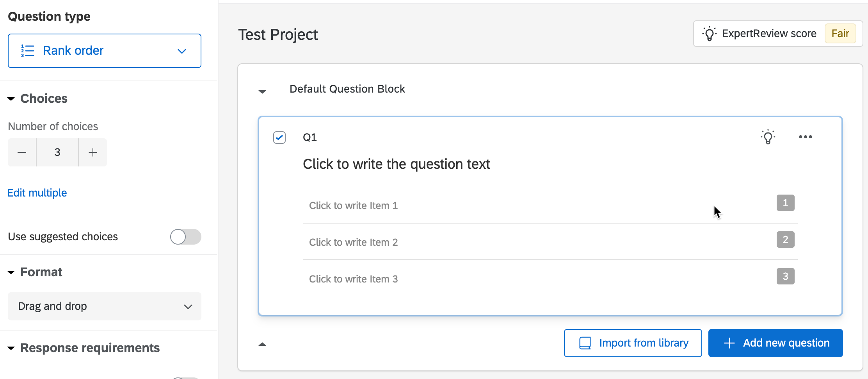Click the rank number 2 badge
Image resolution: width=868 pixels, height=379 pixels.
[x=785, y=240]
